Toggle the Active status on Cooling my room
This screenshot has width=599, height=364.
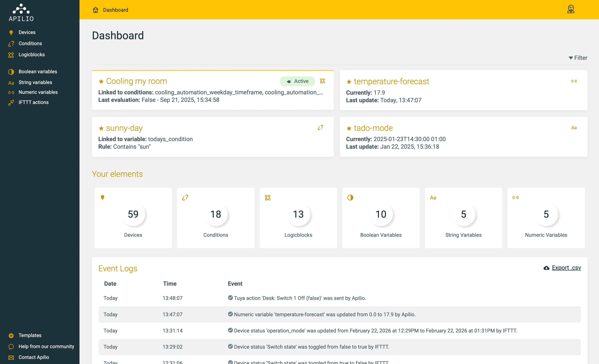pos(297,81)
